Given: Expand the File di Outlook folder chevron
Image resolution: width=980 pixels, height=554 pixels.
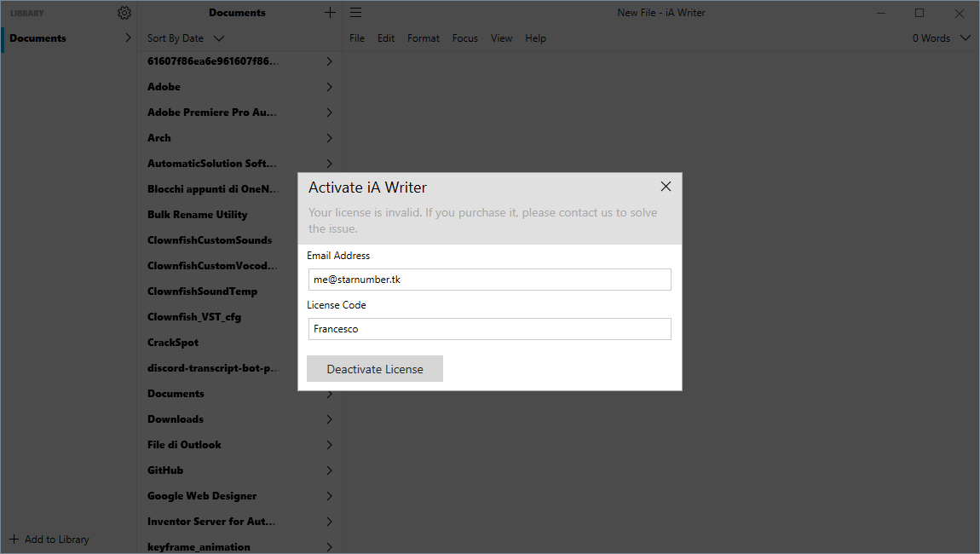Looking at the screenshot, I should click(330, 445).
